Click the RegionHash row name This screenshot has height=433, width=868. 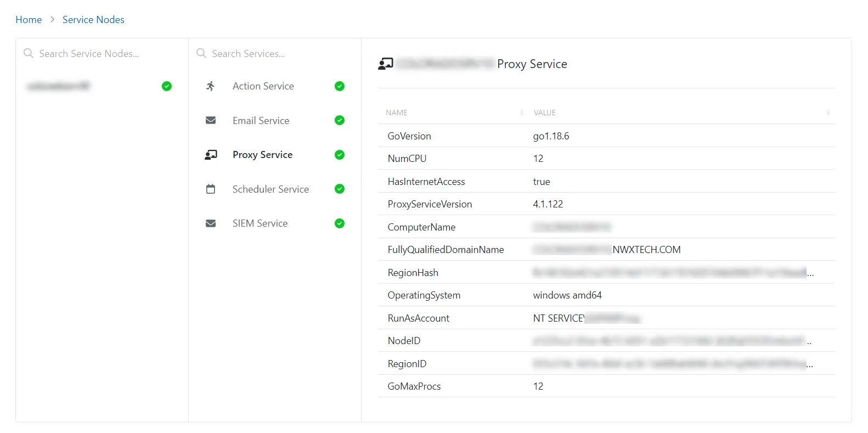click(x=413, y=273)
